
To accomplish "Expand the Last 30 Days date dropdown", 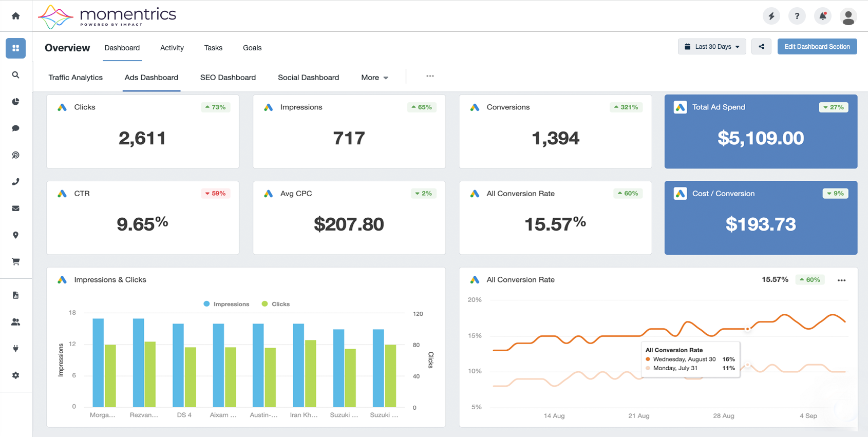I will tap(712, 47).
